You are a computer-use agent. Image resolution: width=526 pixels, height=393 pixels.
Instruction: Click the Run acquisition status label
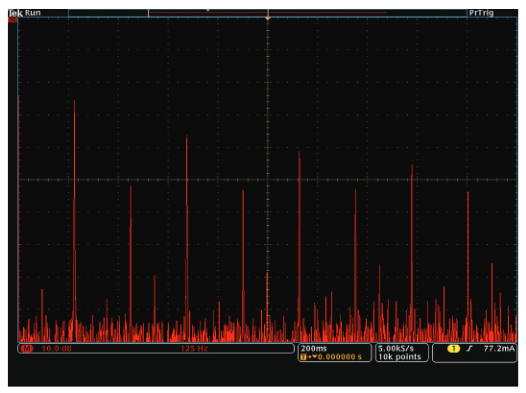[33, 13]
